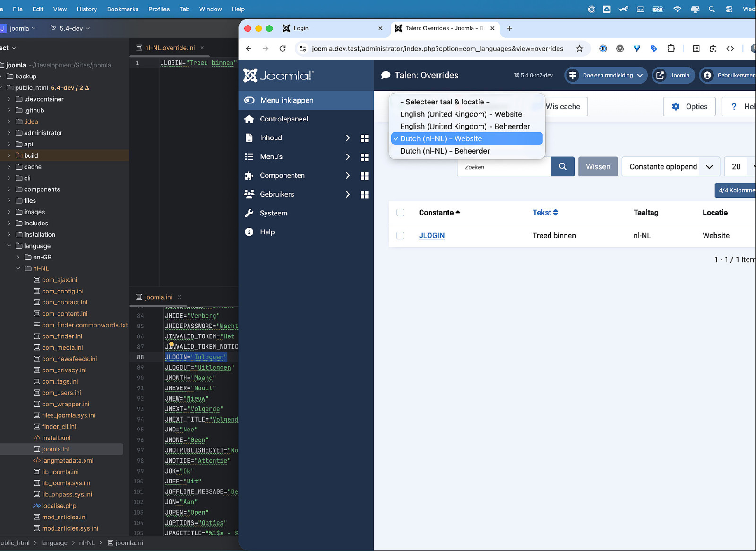Collapse the language folder in project tree

(x=9, y=246)
